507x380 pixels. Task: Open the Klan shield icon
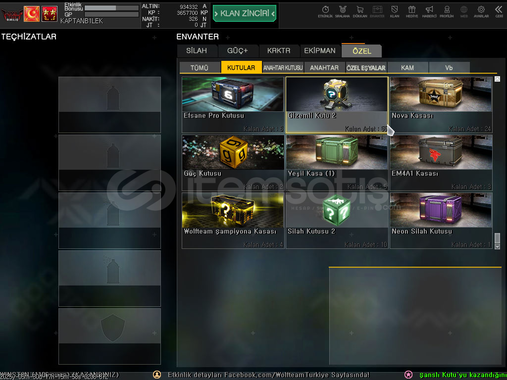tap(394, 11)
